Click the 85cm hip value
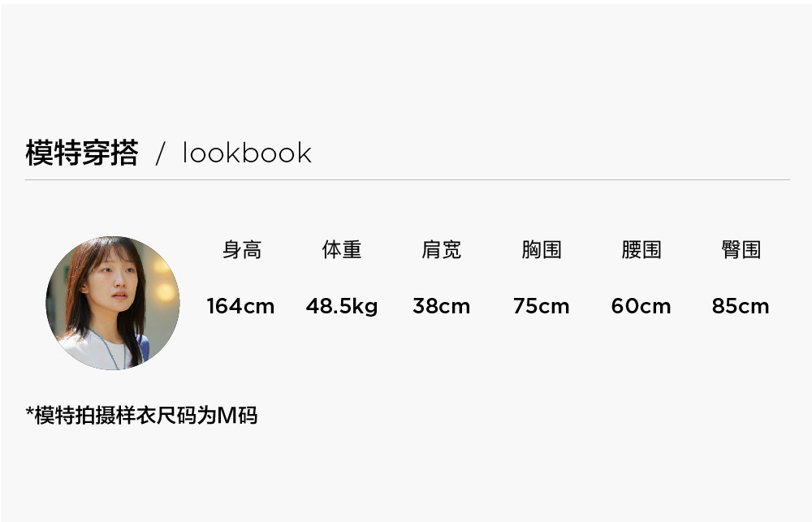812x522 pixels. point(741,306)
